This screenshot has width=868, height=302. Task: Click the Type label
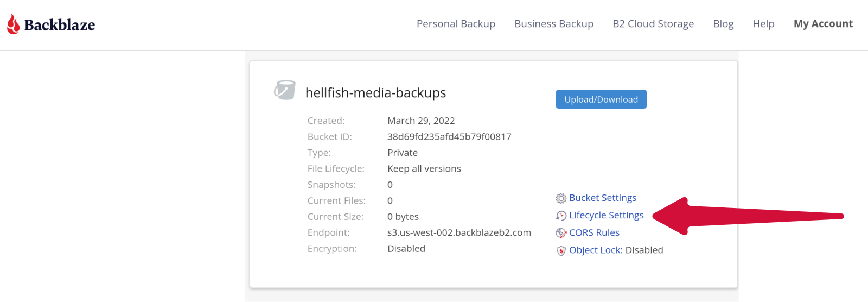[x=319, y=153]
